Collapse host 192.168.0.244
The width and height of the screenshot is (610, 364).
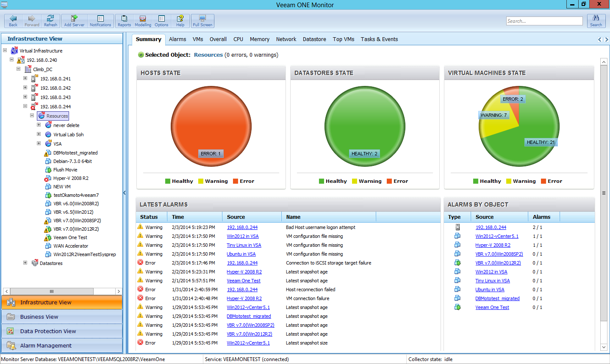pyautogui.click(x=25, y=106)
